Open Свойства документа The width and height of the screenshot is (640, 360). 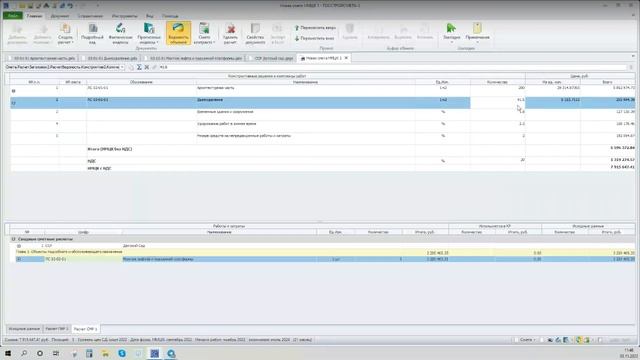pos(256,33)
